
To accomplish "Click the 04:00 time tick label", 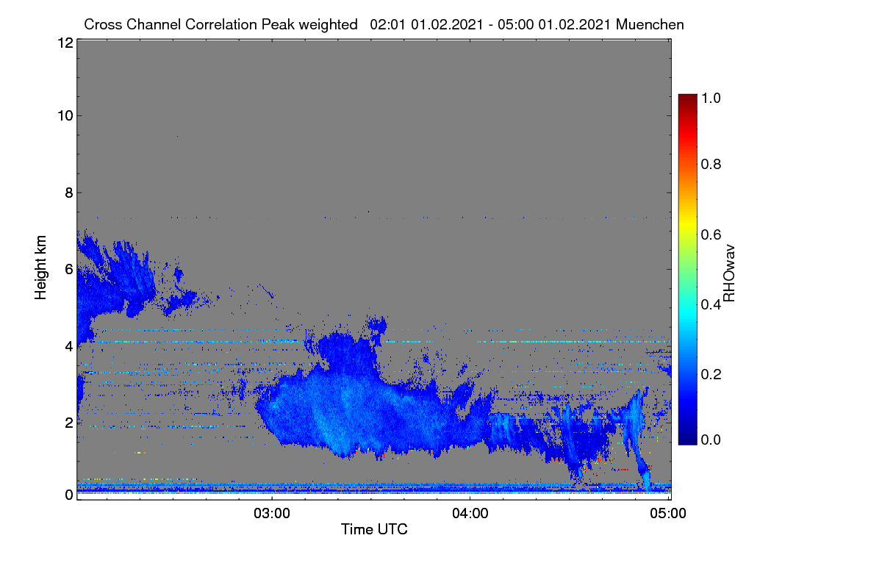I will [470, 513].
